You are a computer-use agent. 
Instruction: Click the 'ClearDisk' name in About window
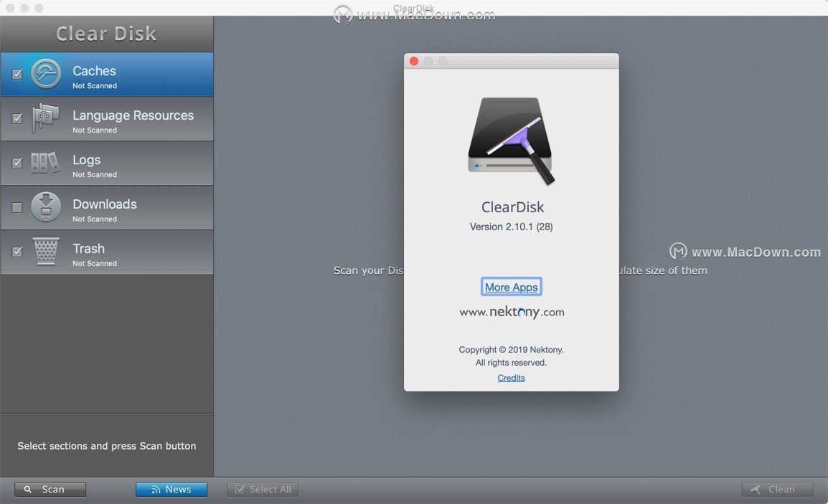(x=512, y=207)
